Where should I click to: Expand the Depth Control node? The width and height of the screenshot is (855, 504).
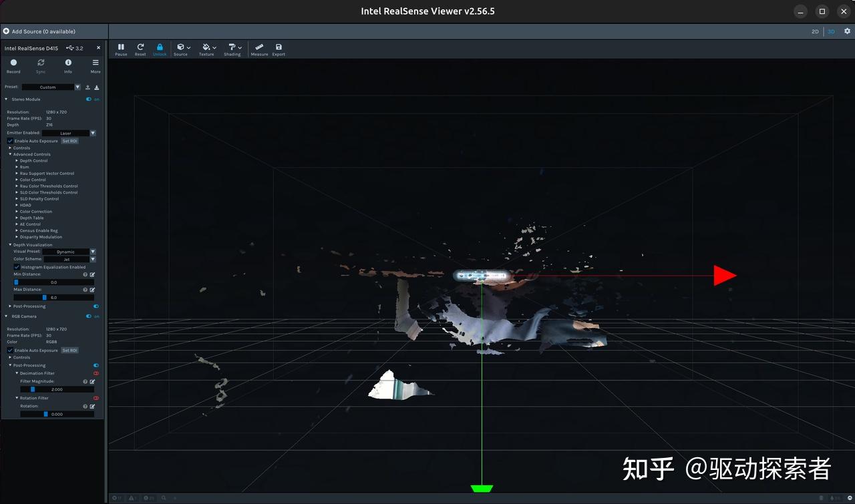point(17,161)
